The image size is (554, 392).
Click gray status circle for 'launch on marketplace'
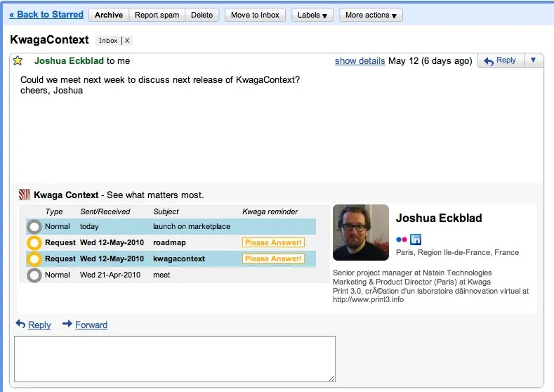coord(34,227)
